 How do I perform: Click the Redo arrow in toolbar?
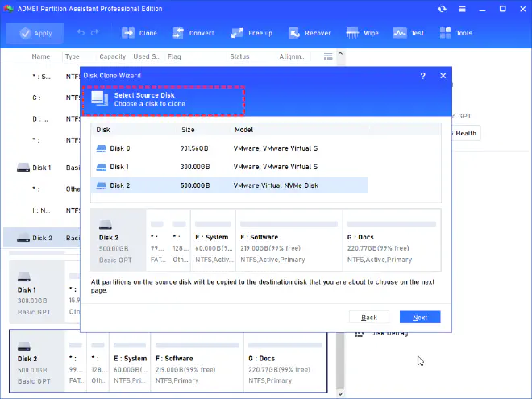pos(96,33)
